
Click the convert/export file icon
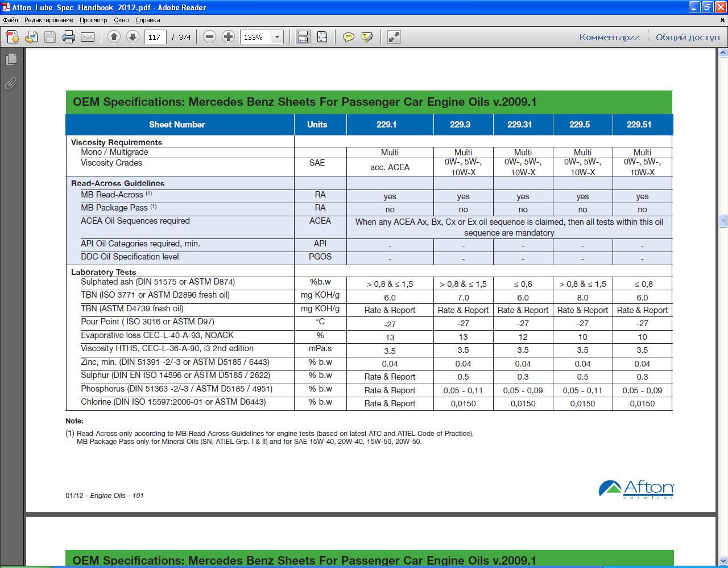coord(31,37)
